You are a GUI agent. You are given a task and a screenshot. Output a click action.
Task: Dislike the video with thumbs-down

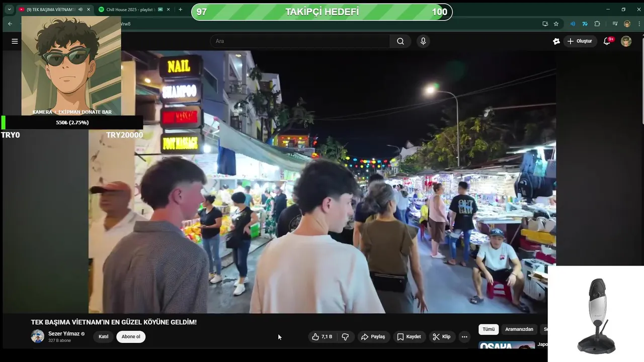(345, 337)
